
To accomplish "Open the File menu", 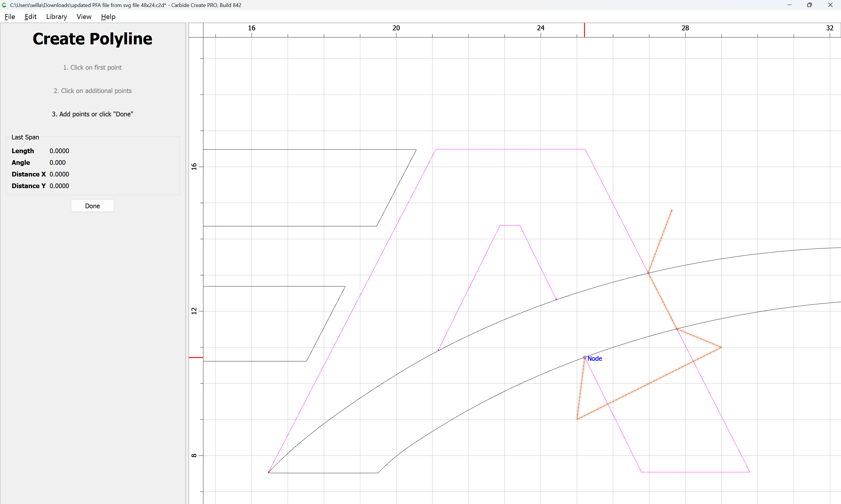I will coord(10,17).
